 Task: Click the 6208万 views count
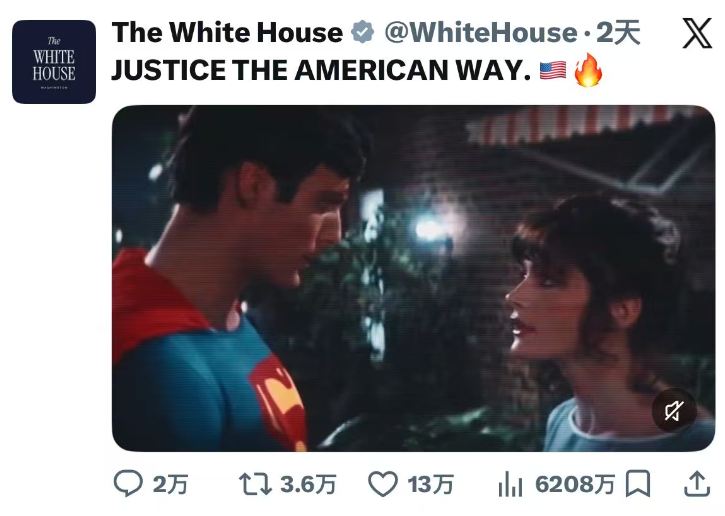[x=575, y=485]
